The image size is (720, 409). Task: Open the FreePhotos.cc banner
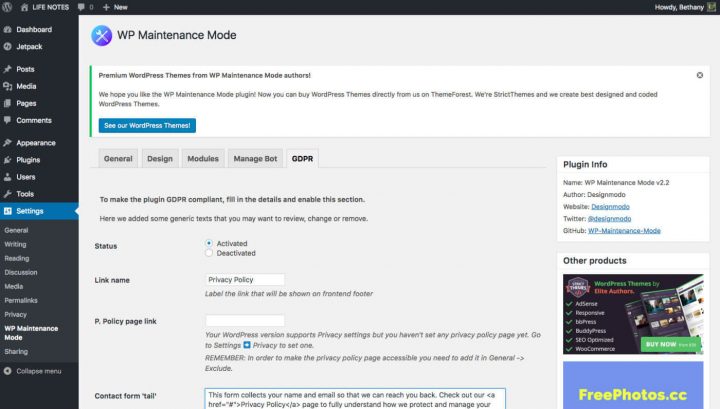coord(633,385)
